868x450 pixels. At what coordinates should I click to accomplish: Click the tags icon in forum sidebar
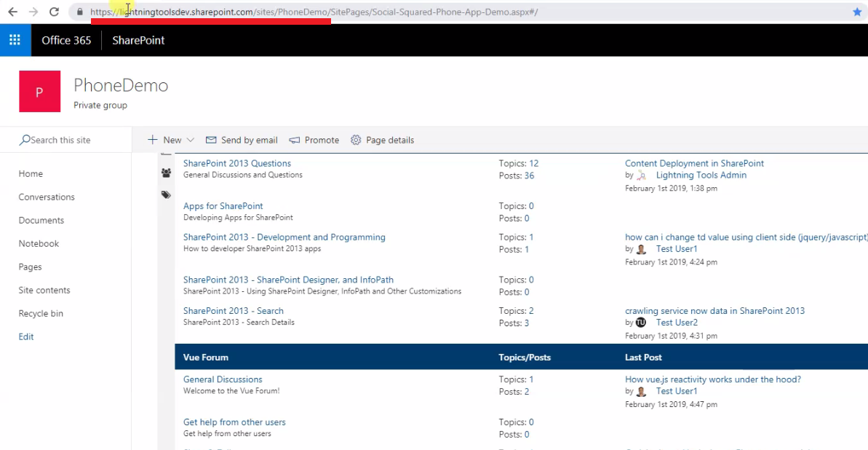pos(166,194)
